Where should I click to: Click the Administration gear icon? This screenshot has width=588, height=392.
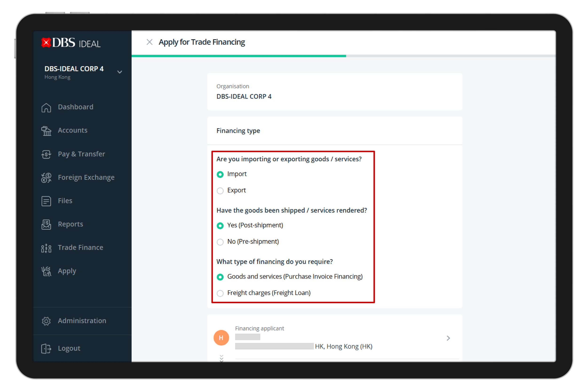point(46,321)
